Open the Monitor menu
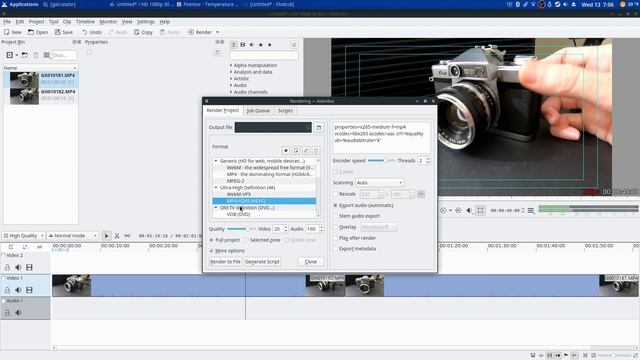The width and height of the screenshot is (640, 360). 108,22
